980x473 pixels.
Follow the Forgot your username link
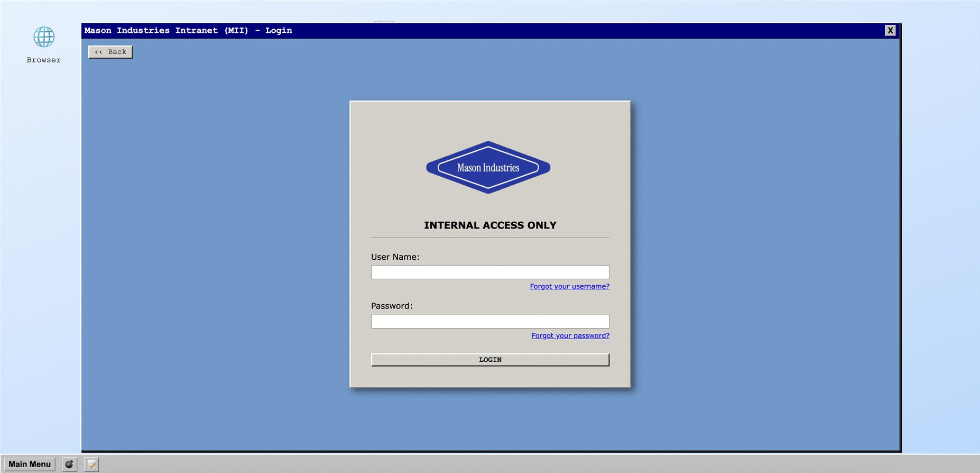tap(569, 286)
